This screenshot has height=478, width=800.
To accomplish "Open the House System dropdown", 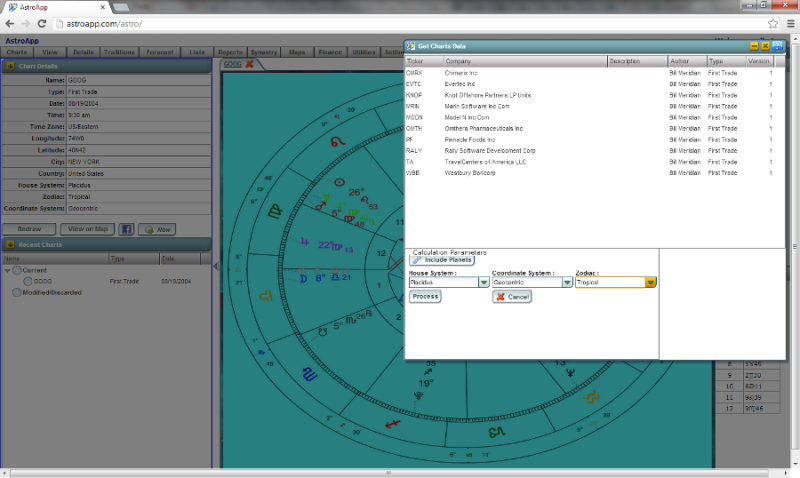I will [x=483, y=282].
